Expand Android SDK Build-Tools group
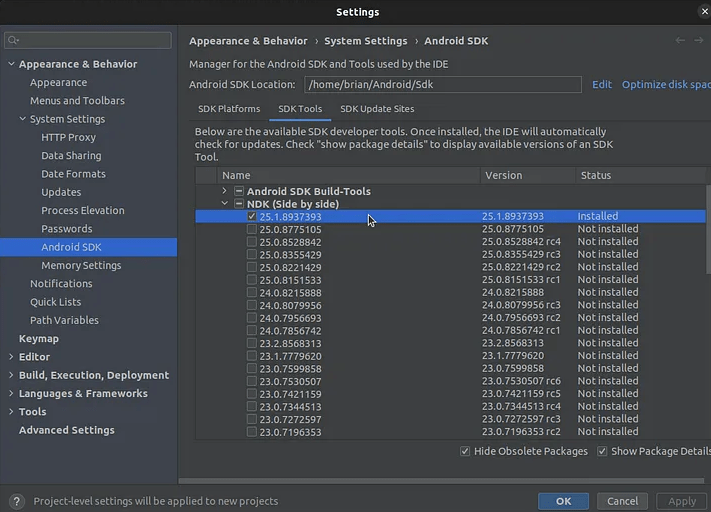Screen dimensions: 711x512 click(x=224, y=191)
